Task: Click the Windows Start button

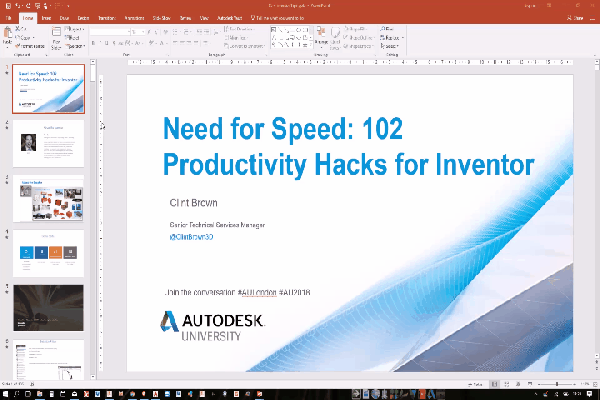Action: point(8,394)
